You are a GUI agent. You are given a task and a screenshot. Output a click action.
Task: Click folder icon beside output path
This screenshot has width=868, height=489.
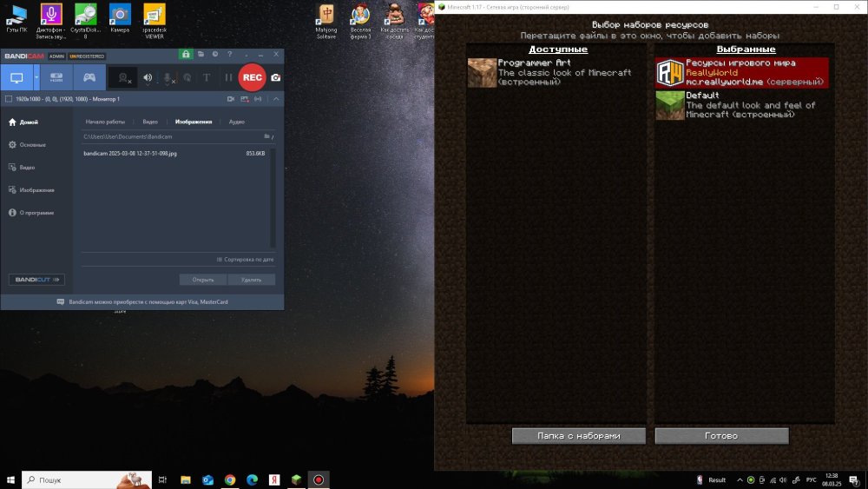click(x=268, y=136)
